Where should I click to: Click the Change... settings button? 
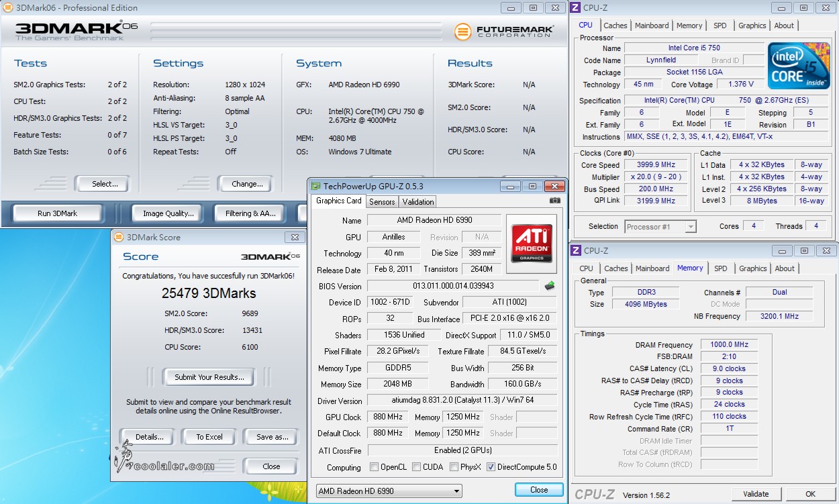tap(247, 184)
